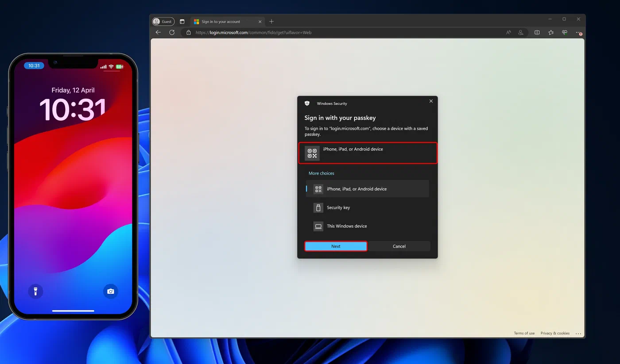Viewport: 620px width, 364px height.
Task: Open Edge Settings and more menu
Action: [x=578, y=32]
